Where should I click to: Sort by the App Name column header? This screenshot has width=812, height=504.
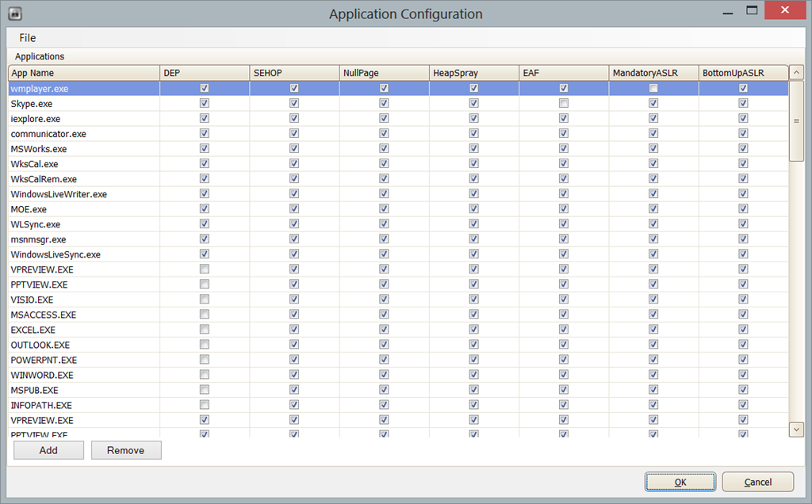point(84,73)
